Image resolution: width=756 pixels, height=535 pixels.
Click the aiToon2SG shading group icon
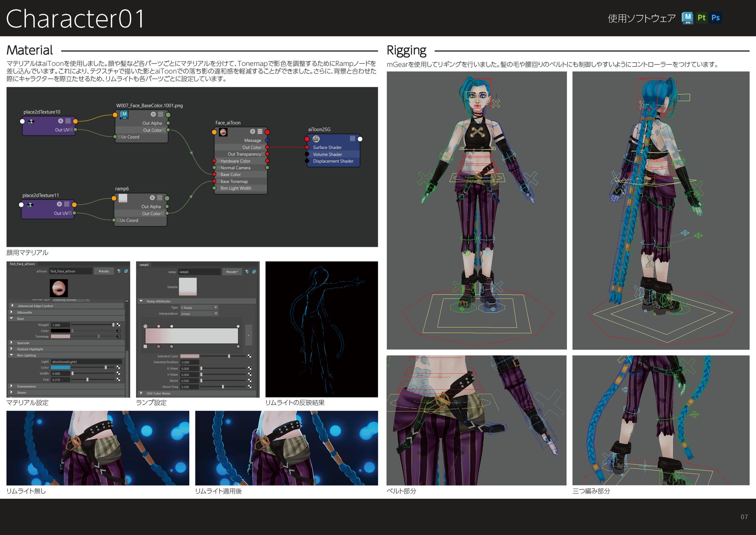[x=316, y=139]
